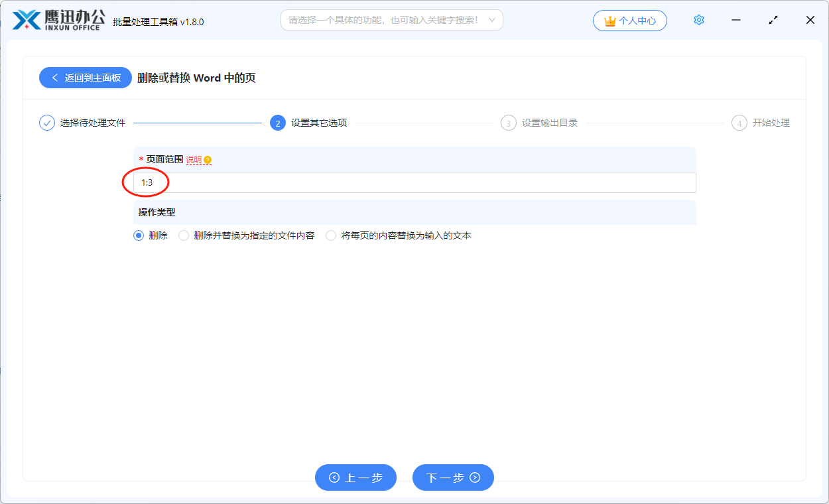829x504 pixels.
Task: Maximize the window using the expand icon
Action: tap(773, 21)
